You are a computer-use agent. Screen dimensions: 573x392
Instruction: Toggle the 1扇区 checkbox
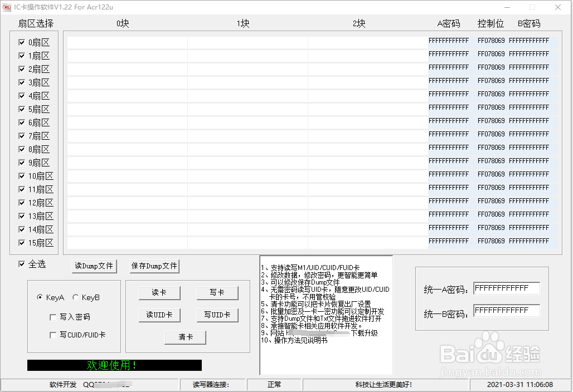[x=22, y=56]
